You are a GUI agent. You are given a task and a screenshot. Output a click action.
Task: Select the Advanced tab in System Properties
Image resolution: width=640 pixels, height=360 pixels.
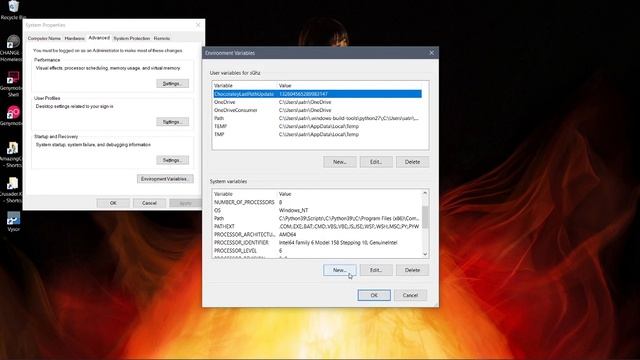99,38
